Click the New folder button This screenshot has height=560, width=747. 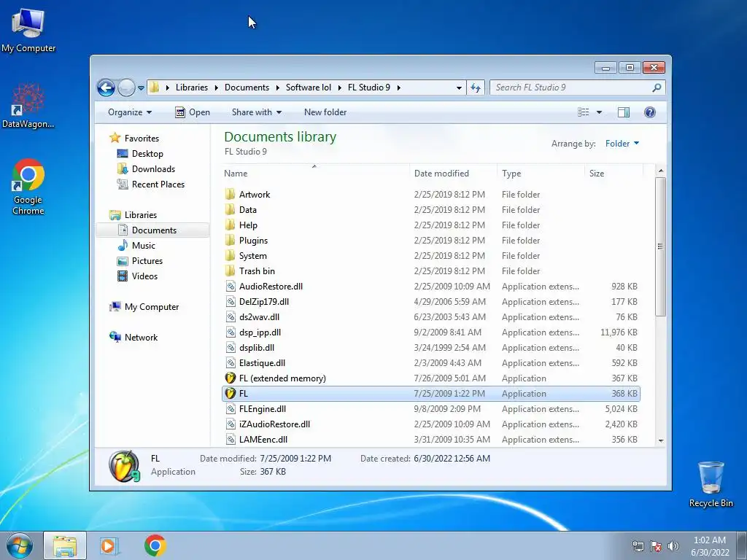point(325,112)
